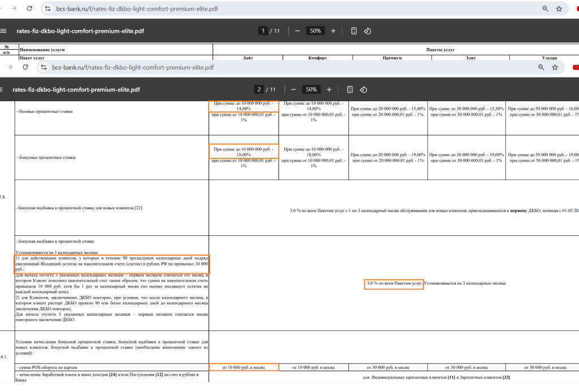Reload page in the browser window showing page 1
This screenshot has width=579, height=392.
[x=29, y=8]
